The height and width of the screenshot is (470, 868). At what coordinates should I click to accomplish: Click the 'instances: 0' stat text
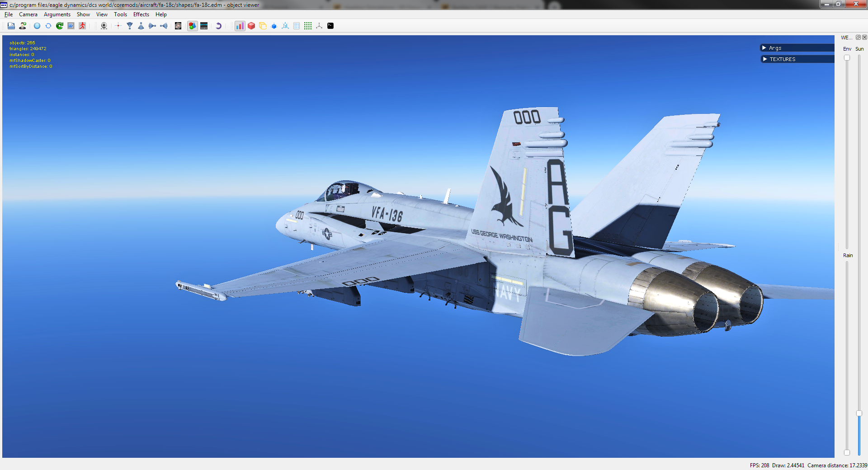[x=22, y=55]
